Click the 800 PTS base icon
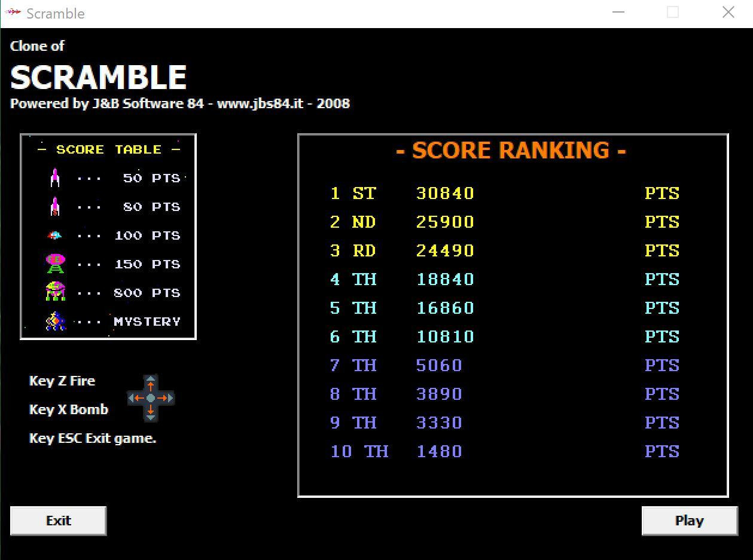 [x=55, y=292]
